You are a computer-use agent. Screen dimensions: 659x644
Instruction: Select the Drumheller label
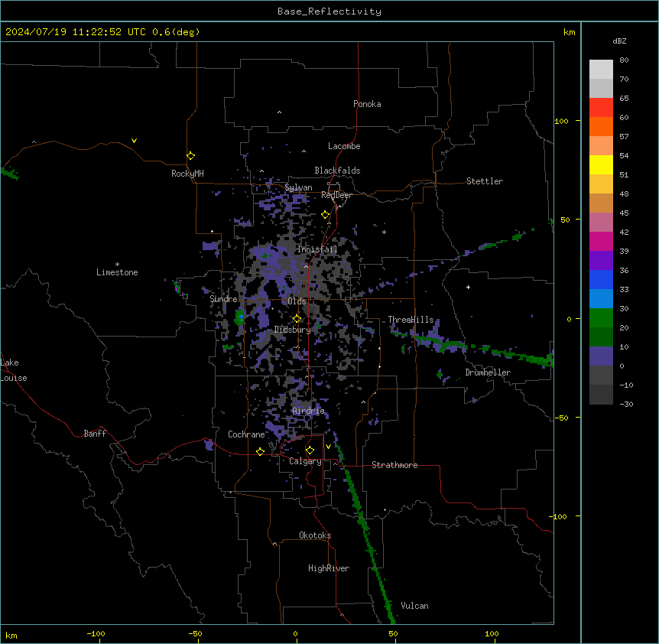tap(488, 372)
